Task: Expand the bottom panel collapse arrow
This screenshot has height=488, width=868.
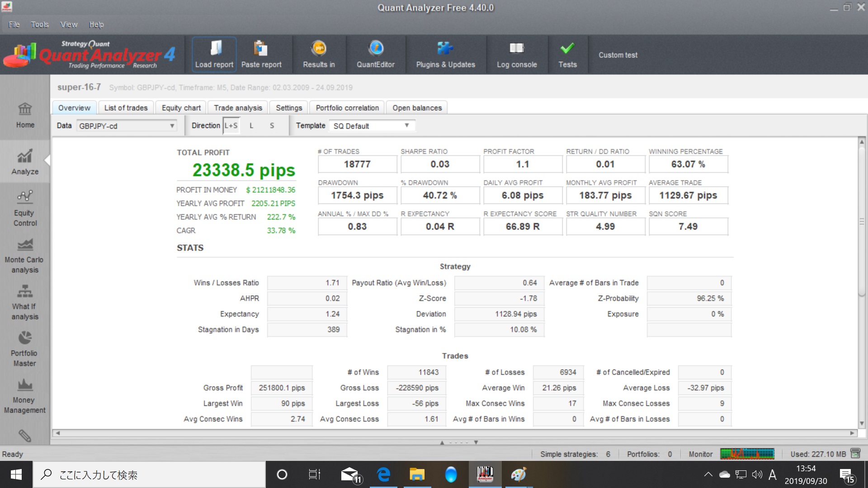Action: coord(442,442)
